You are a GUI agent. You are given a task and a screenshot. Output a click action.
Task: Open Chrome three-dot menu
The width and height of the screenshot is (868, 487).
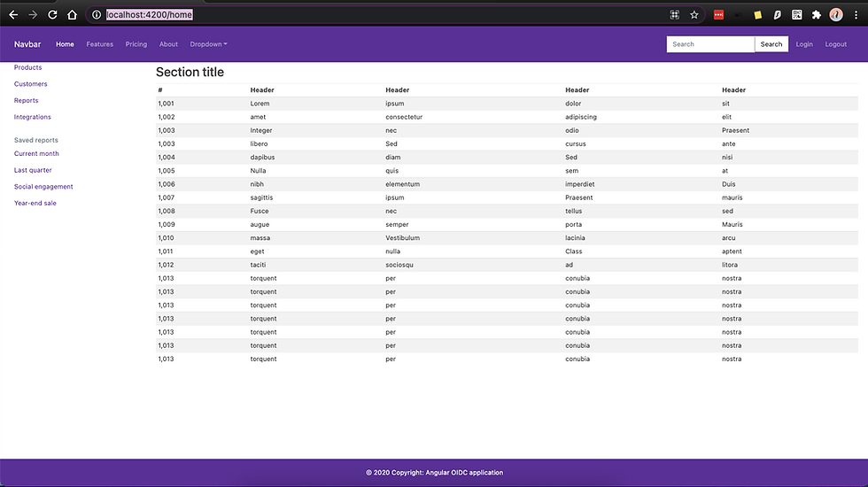pos(856,15)
